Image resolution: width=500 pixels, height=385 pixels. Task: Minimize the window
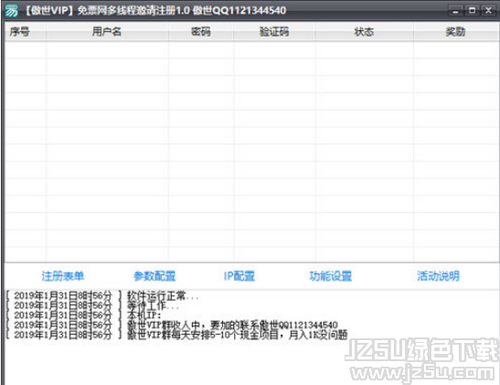click(x=455, y=11)
